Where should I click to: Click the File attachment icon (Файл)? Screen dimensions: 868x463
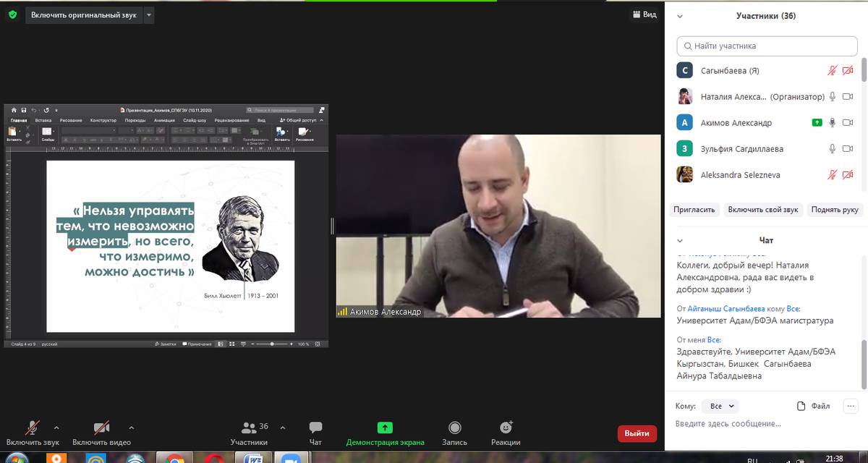[813, 406]
